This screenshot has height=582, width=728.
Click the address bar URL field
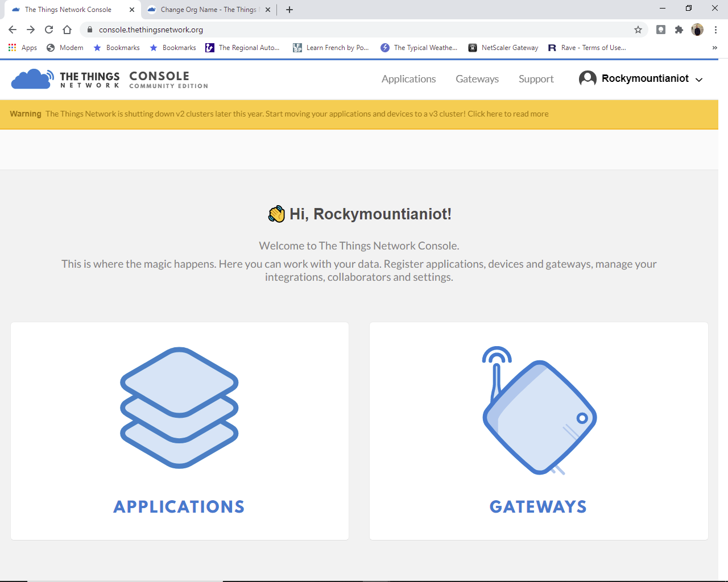[x=341, y=30]
